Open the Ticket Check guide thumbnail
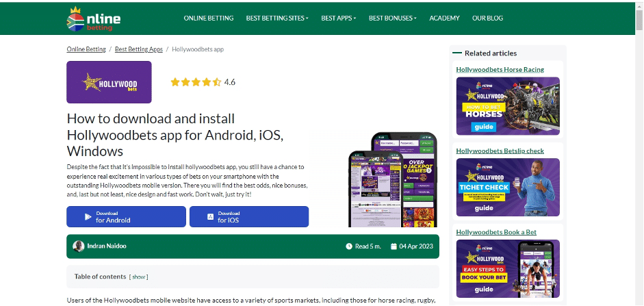 508,188
